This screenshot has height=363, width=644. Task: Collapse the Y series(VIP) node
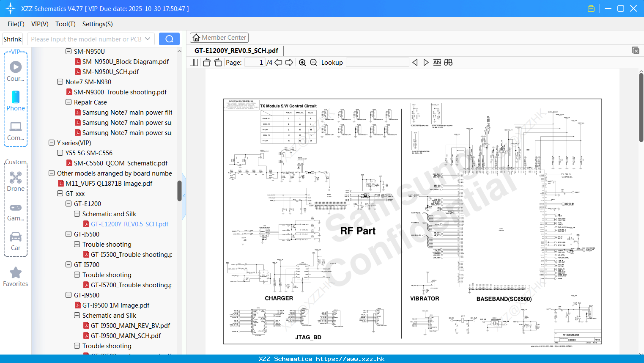pyautogui.click(x=52, y=143)
